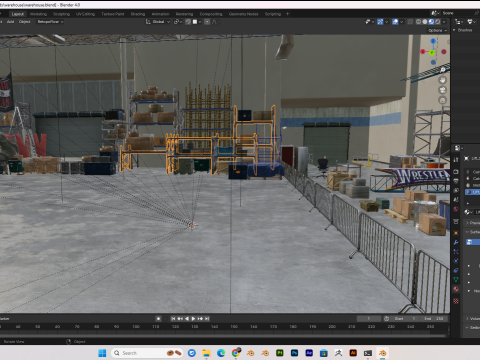
Task: Click the green Y axis on the navigation gizmo
Action: pyautogui.click(x=432, y=52)
